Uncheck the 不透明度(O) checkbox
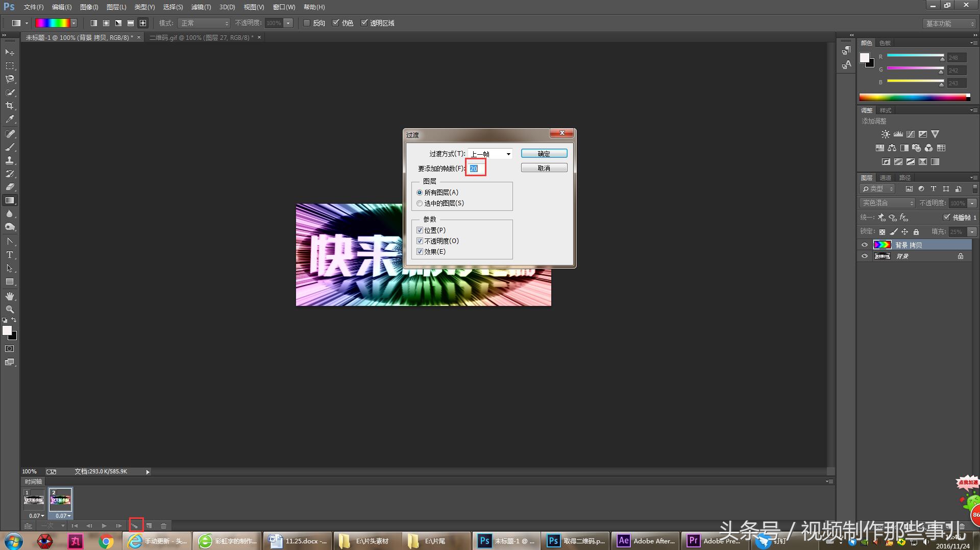The height and width of the screenshot is (550, 980). pos(420,241)
